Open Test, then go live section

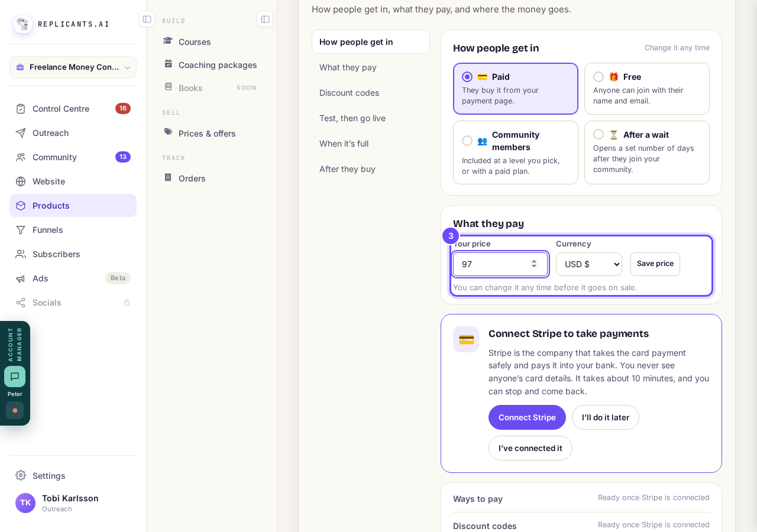point(371,118)
